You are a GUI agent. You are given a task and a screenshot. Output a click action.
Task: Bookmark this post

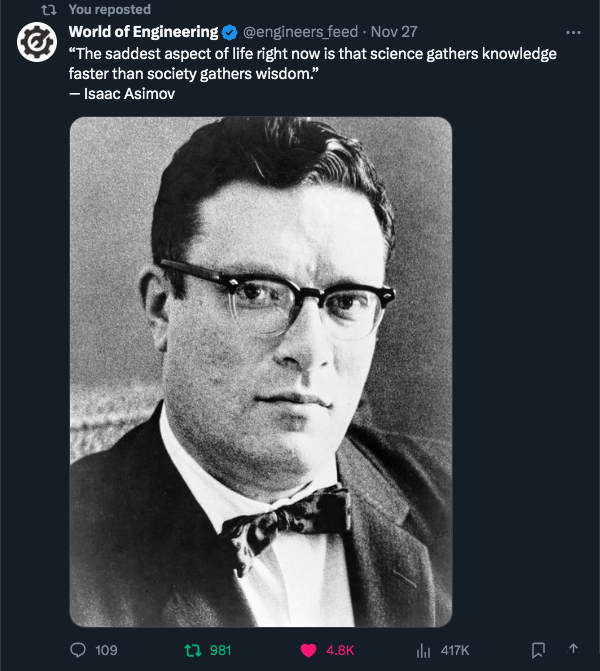538,650
